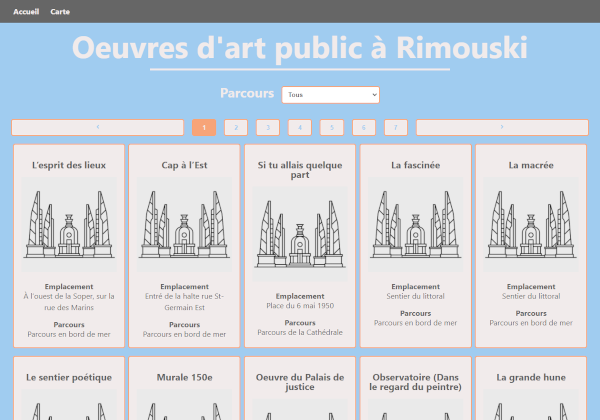Open the La grande hune card title
The height and width of the screenshot is (420, 600).
pos(531,378)
